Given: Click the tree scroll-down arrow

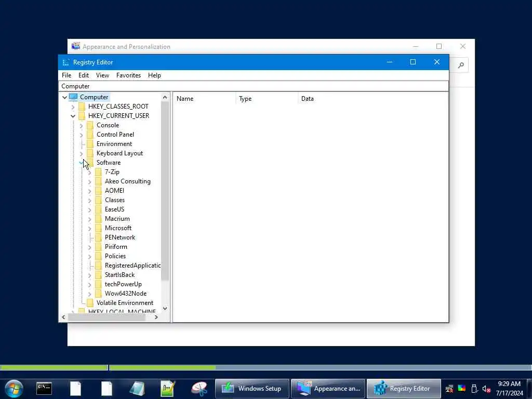Looking at the screenshot, I should click(x=165, y=309).
